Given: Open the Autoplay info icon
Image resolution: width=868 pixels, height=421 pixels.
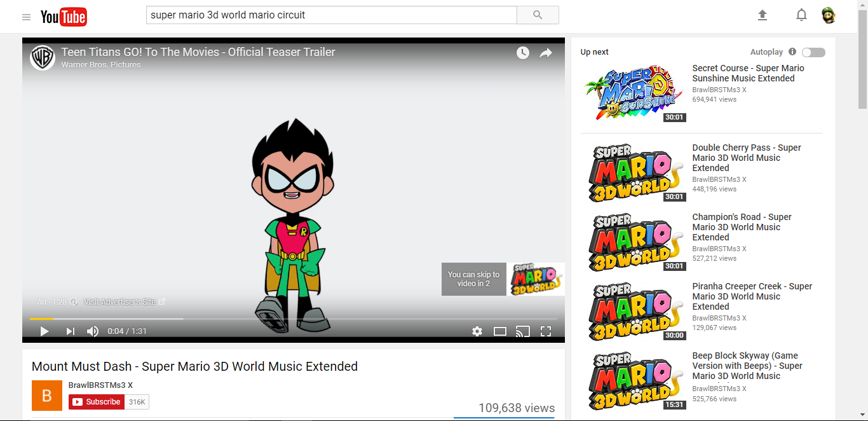Looking at the screenshot, I should [x=792, y=52].
